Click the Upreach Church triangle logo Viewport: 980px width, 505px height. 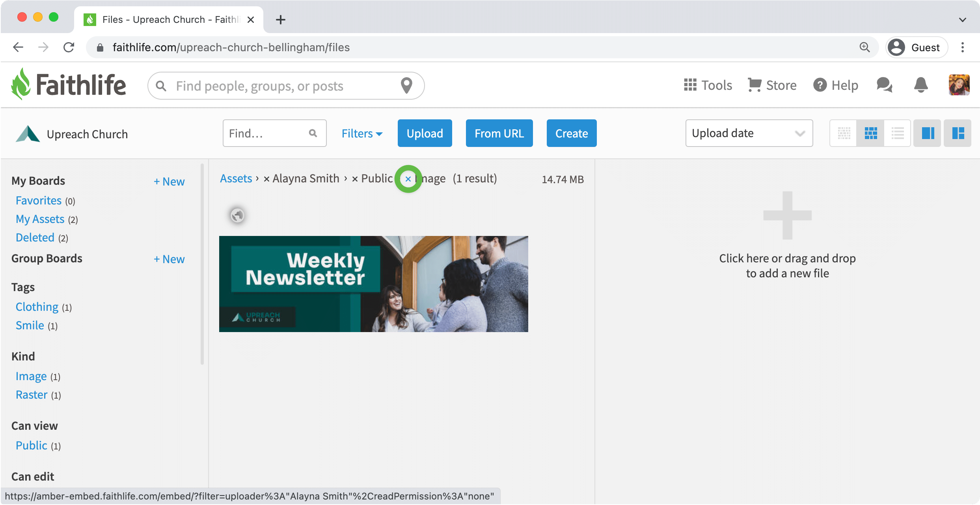pos(28,134)
